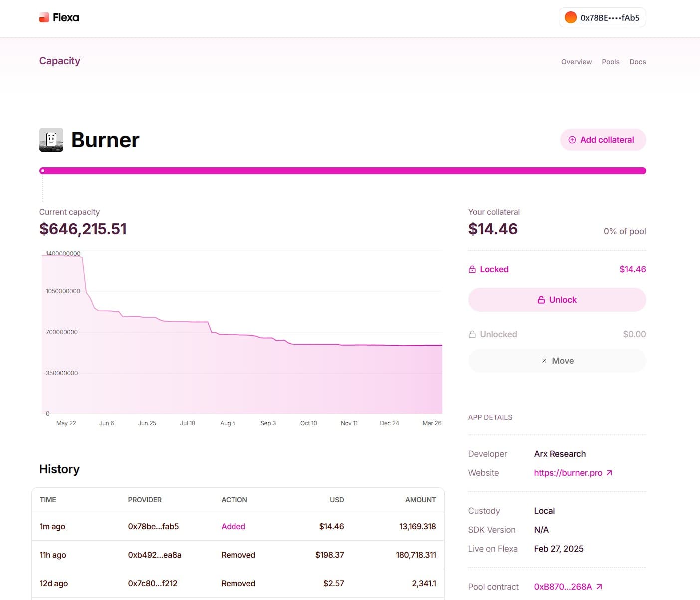Click the magenta capacity progress bar

343,171
